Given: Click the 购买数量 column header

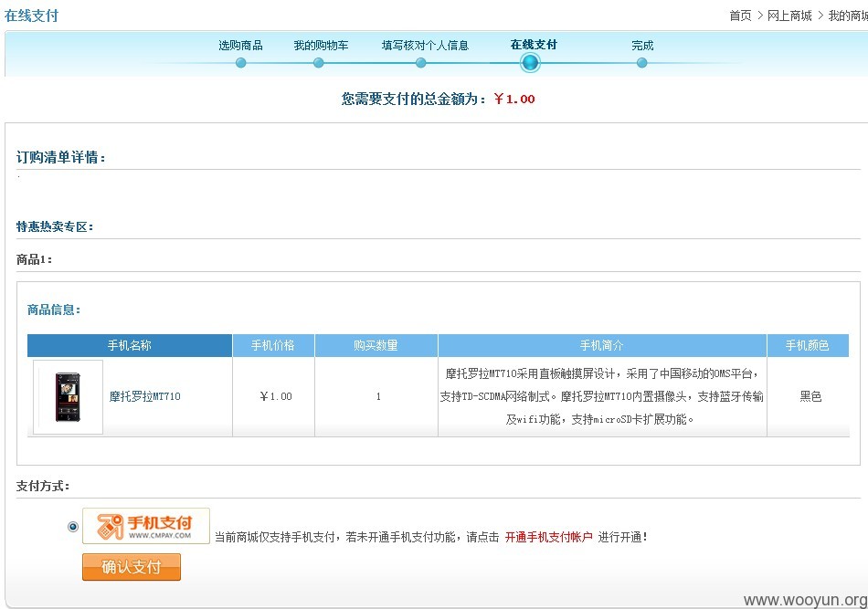Looking at the screenshot, I should click(x=376, y=346).
